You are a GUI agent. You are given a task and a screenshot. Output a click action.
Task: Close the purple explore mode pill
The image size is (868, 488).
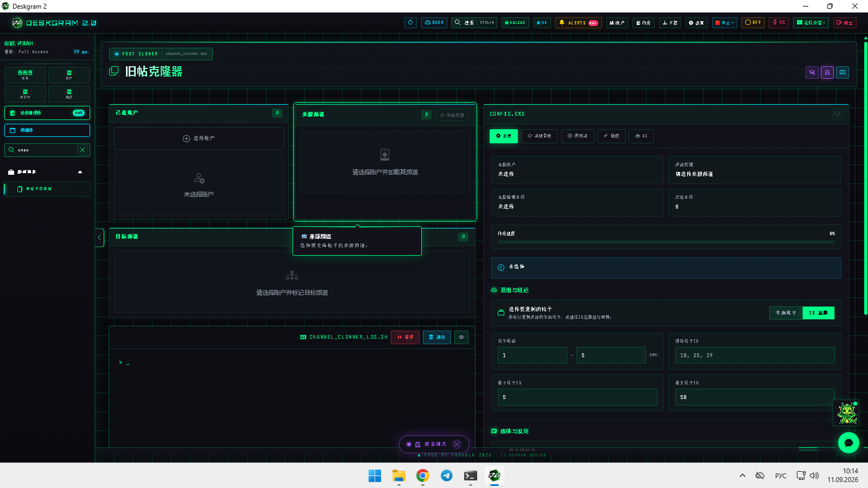click(457, 444)
